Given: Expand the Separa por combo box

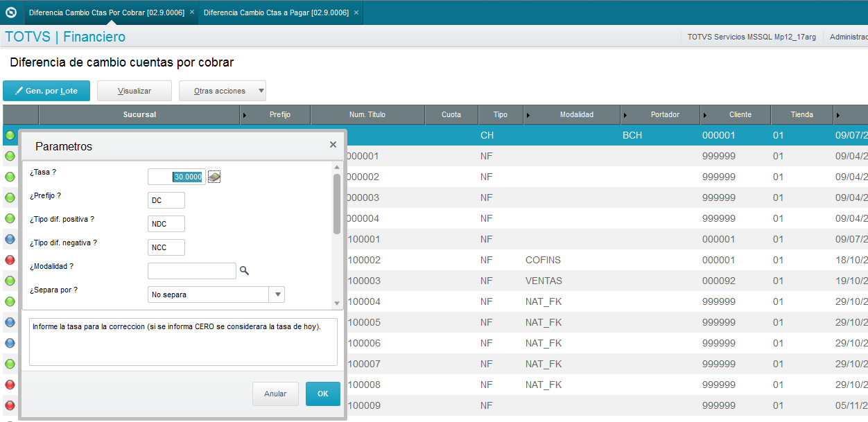Looking at the screenshot, I should point(277,294).
